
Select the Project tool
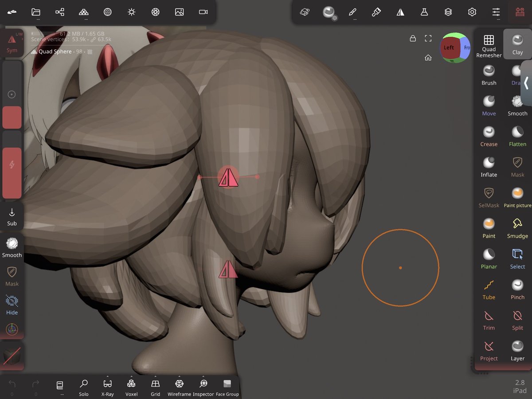(x=489, y=350)
